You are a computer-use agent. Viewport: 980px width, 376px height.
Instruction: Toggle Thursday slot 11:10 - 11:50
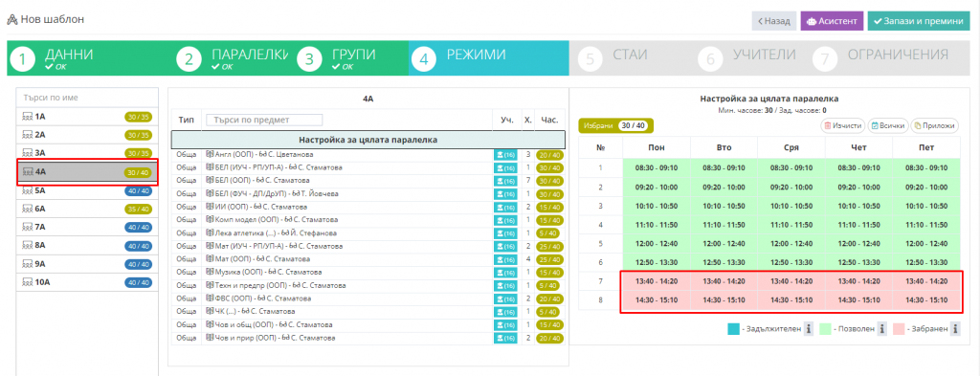(x=858, y=224)
